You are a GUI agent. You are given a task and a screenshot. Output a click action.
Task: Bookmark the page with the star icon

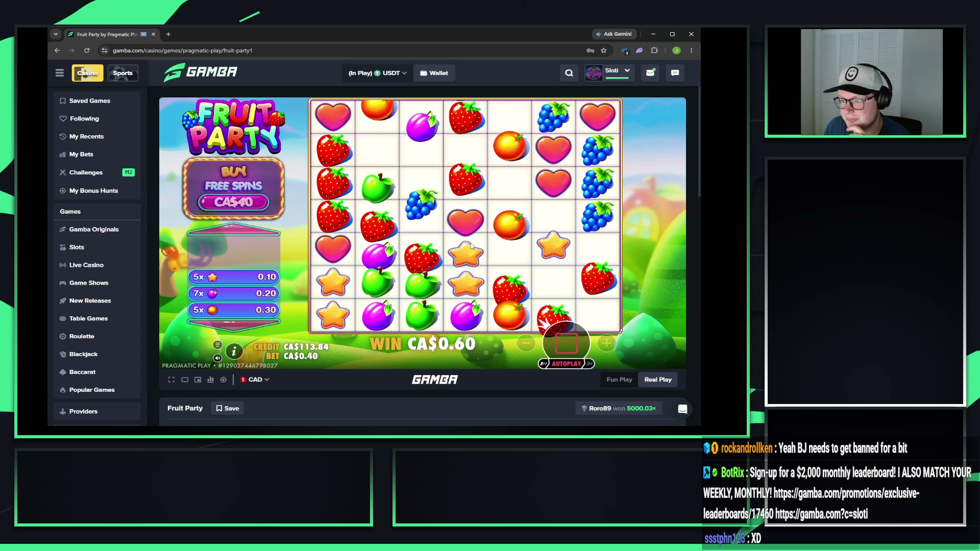tap(604, 51)
